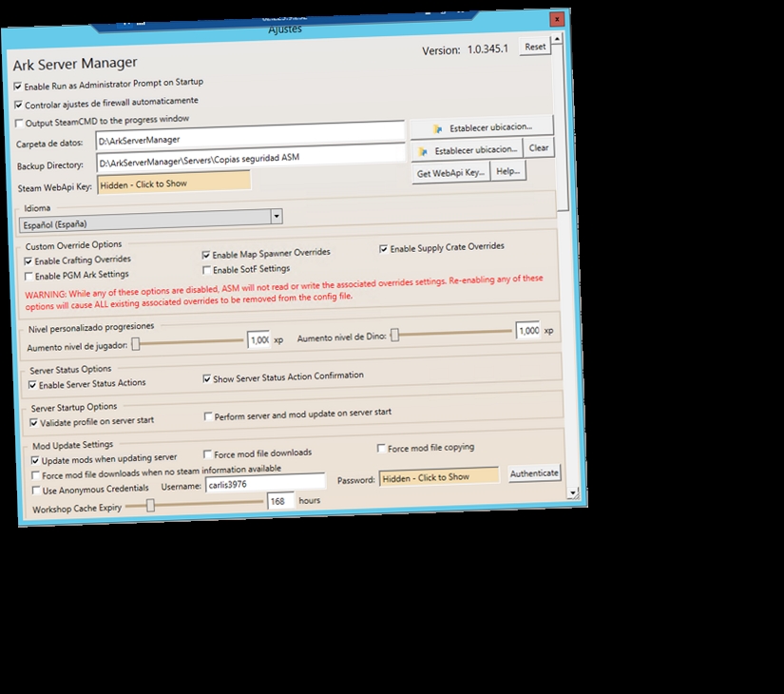Click the scrollbar up arrow
Image resolution: width=784 pixels, height=694 pixels.
pyautogui.click(x=557, y=39)
